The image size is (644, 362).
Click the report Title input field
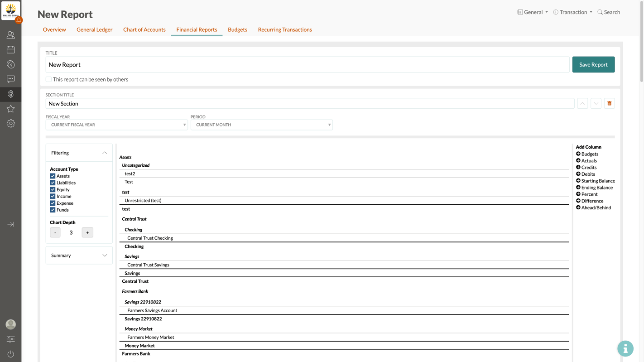(x=307, y=65)
